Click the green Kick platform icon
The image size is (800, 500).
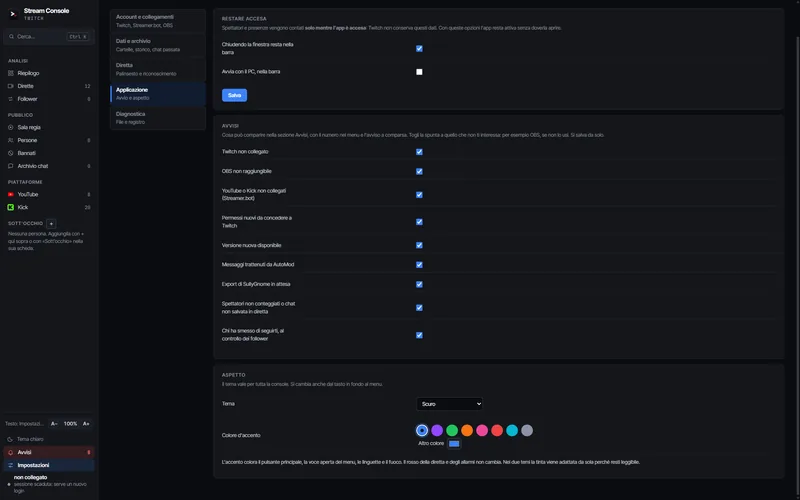coord(11,207)
